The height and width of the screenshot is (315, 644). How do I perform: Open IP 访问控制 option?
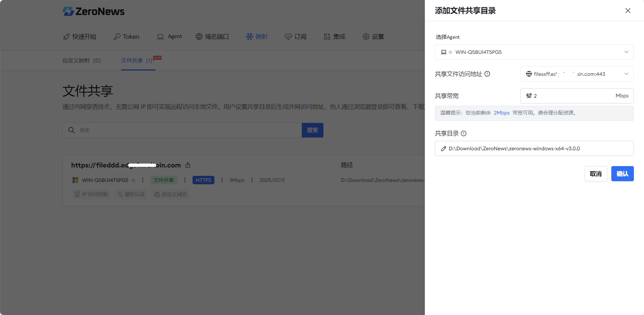click(91, 194)
